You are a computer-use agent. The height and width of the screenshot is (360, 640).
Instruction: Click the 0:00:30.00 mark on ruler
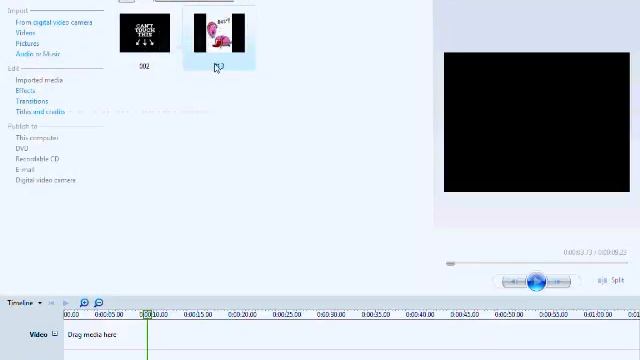click(331, 314)
